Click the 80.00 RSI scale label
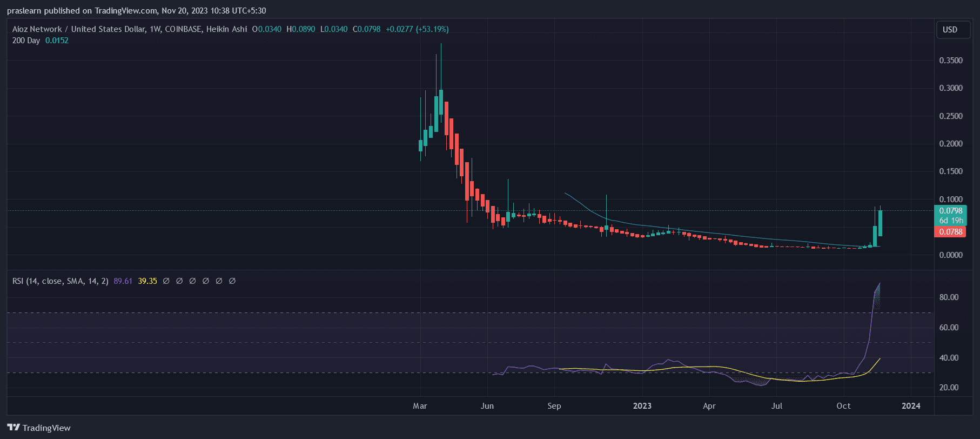 coord(949,297)
